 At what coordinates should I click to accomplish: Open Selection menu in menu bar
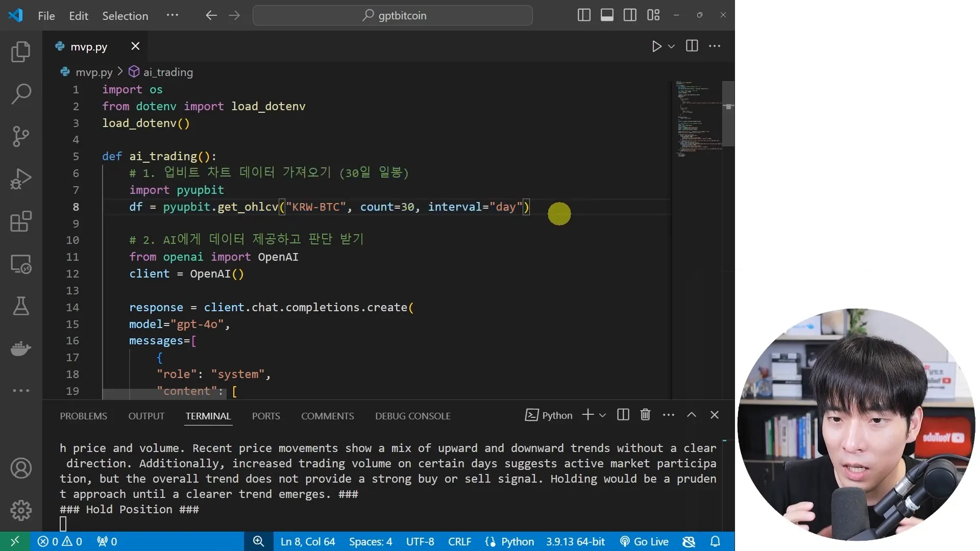[125, 15]
